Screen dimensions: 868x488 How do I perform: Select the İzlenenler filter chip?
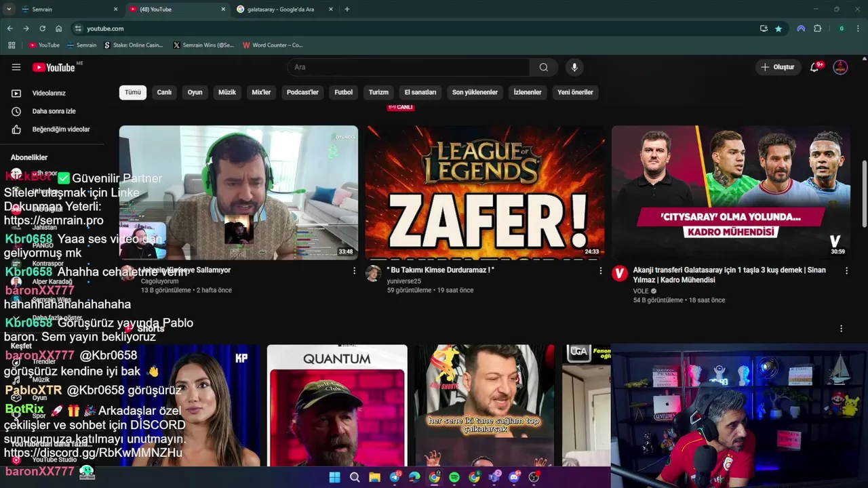coord(528,92)
